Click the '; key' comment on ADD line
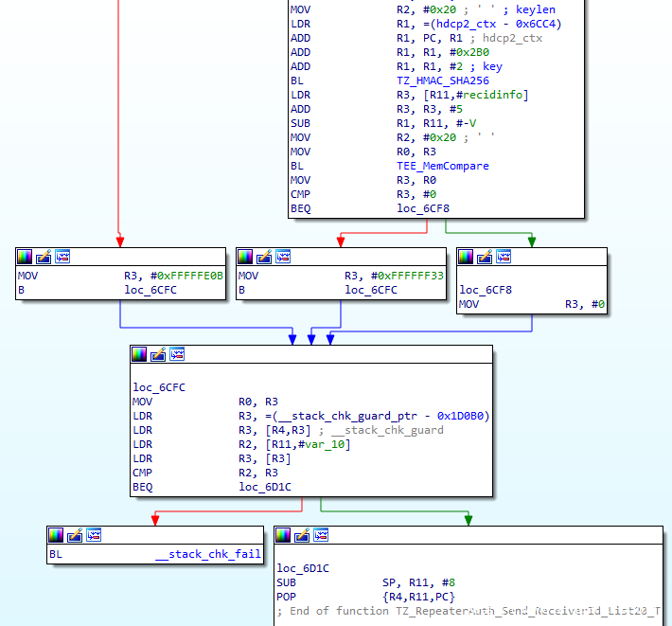Screen dimensions: 672x626 tap(486, 66)
